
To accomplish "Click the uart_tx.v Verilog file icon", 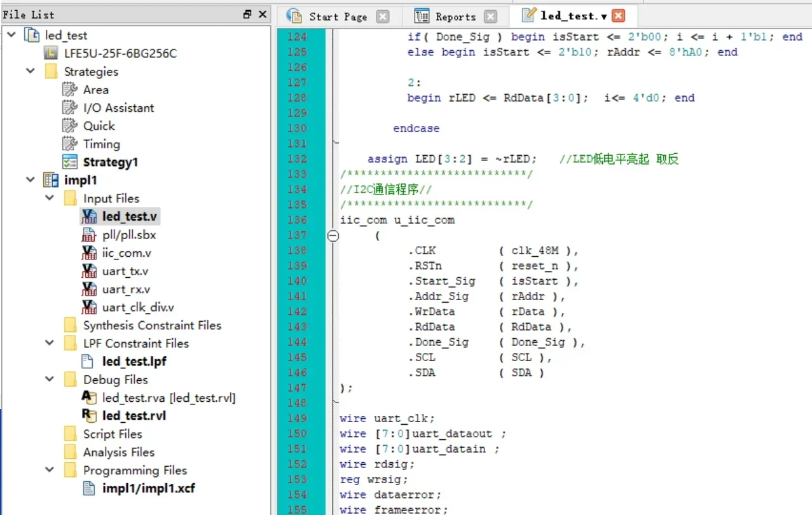I will (x=90, y=271).
